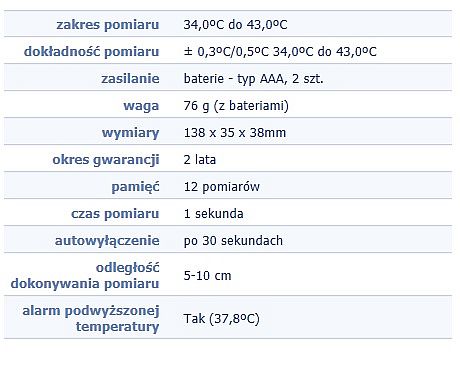This screenshot has width=460, height=366.
Task: Click the "waga" row label
Action: [x=141, y=106]
